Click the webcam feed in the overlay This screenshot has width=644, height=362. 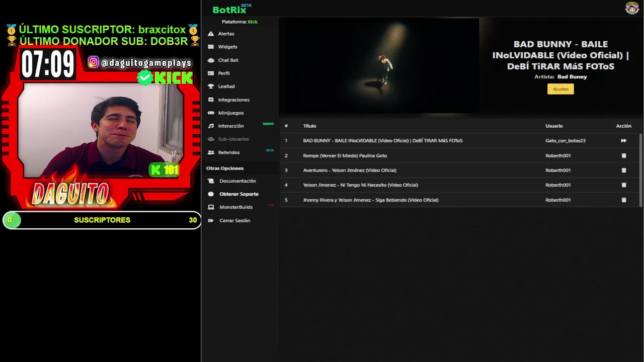pos(101,131)
